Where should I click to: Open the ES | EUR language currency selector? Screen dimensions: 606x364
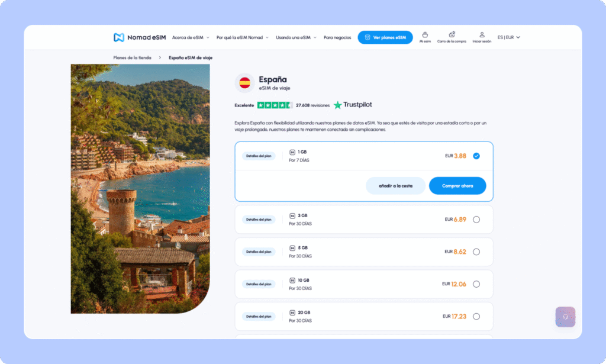click(x=508, y=37)
